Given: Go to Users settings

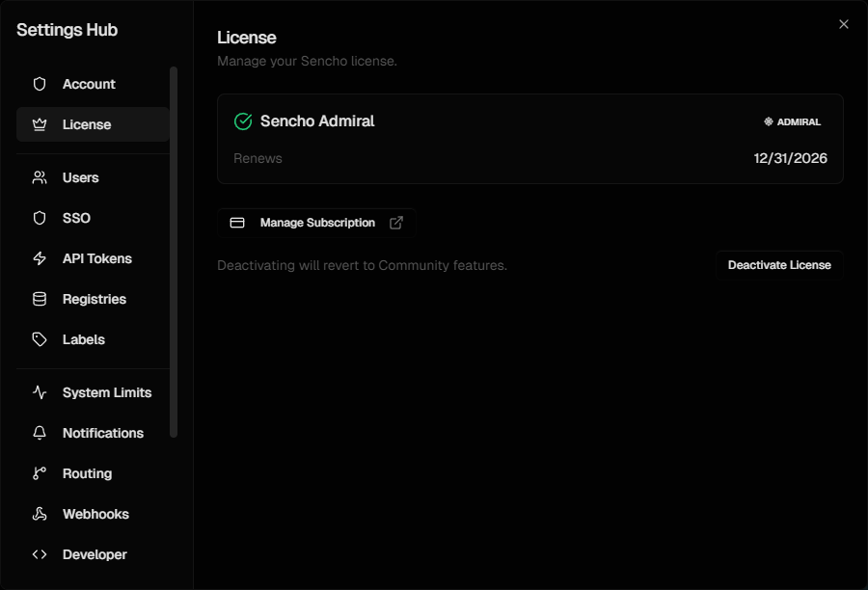Looking at the screenshot, I should point(93,177).
